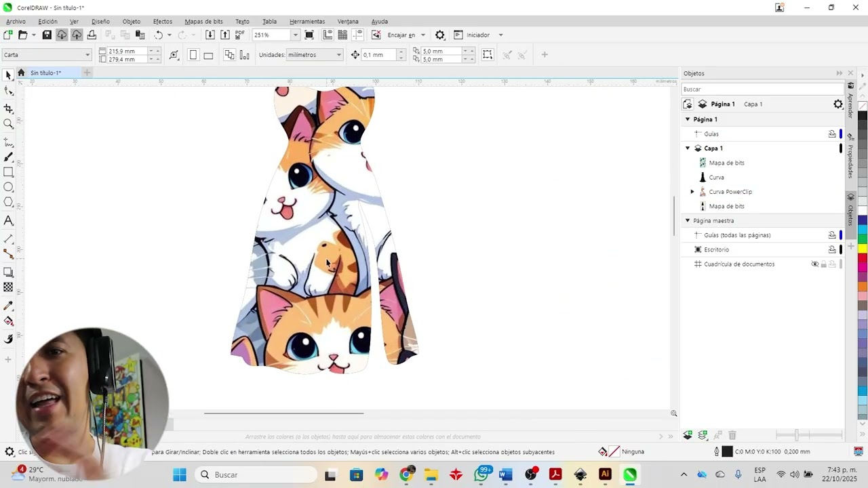Select the Ellipse tool

pyautogui.click(x=8, y=187)
